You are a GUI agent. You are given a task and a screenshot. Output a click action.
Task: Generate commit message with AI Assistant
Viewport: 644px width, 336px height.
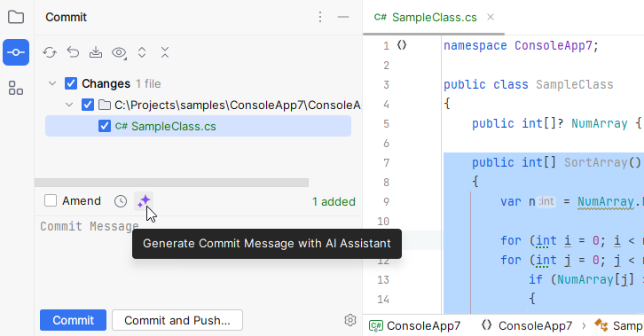pos(144,201)
